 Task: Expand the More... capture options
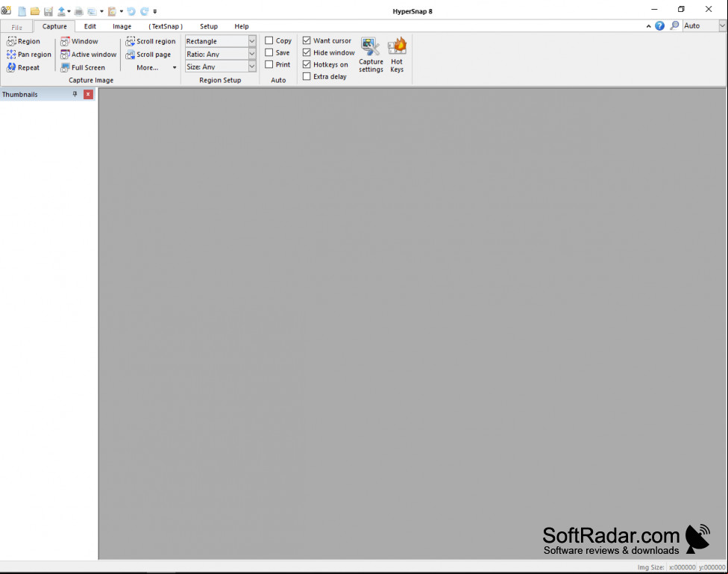point(156,67)
